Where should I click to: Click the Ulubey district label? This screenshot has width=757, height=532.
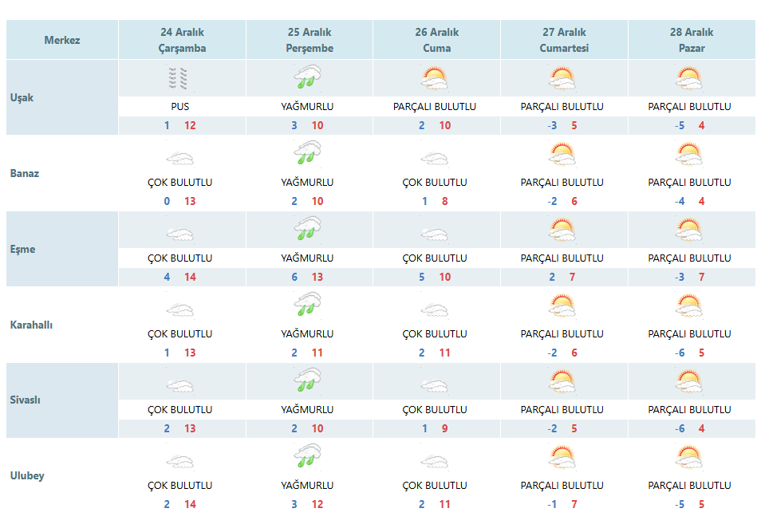point(27,475)
